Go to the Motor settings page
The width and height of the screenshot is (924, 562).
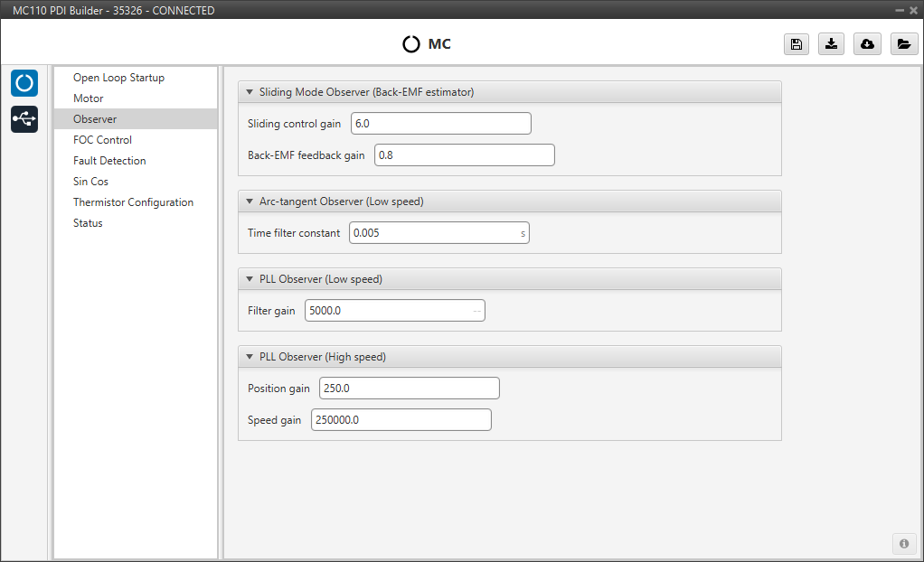click(x=89, y=98)
